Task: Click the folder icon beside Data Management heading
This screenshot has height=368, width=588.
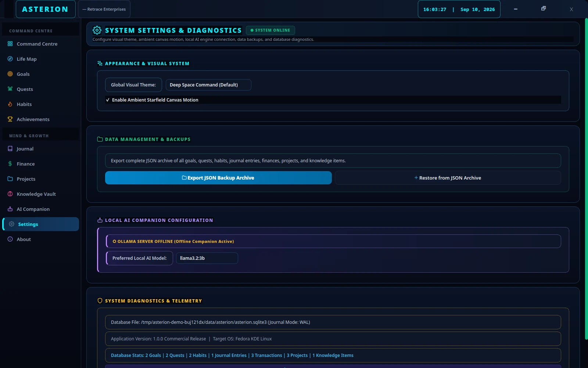Action: click(100, 139)
